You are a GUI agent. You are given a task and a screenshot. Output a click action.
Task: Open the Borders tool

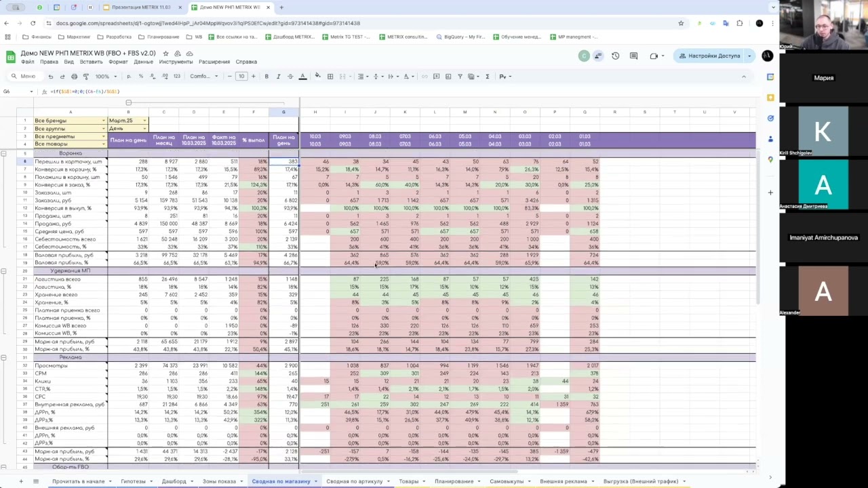click(x=330, y=77)
